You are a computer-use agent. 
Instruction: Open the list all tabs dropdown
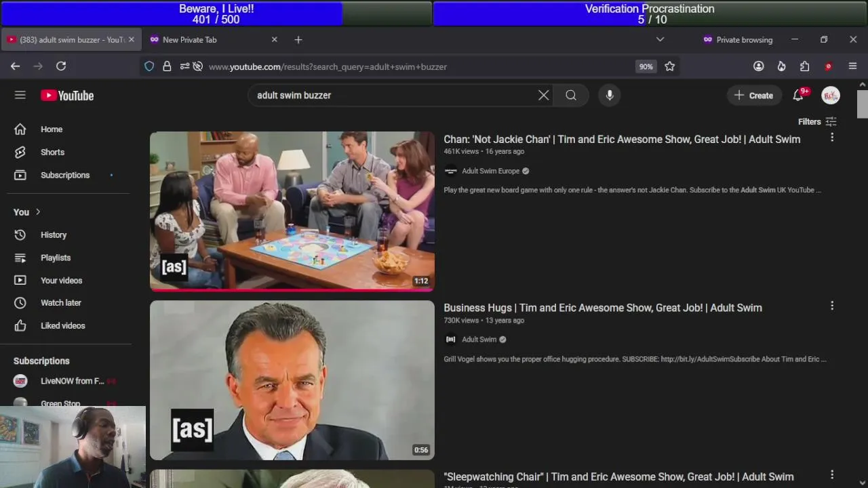[660, 40]
